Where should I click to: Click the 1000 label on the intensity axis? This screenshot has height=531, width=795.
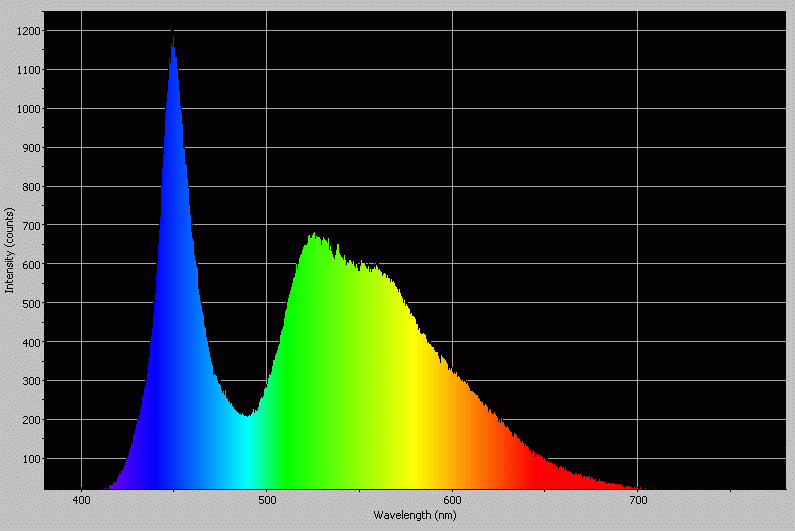pos(28,110)
